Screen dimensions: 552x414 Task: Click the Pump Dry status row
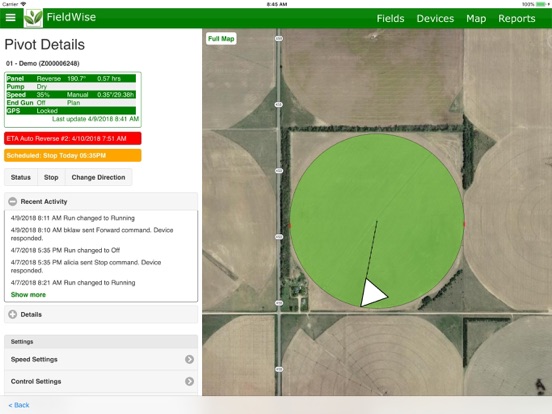(71, 87)
